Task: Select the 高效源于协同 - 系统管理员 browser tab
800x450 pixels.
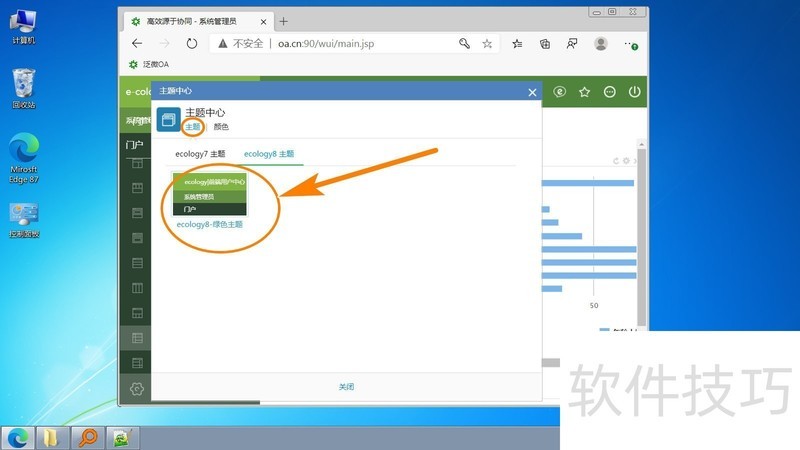Action: [197, 21]
